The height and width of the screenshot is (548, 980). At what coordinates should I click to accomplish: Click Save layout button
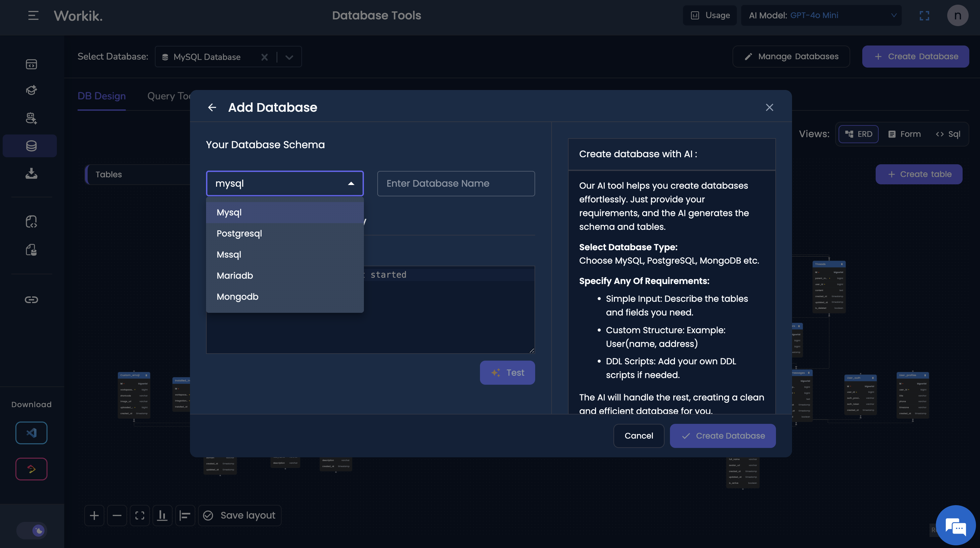click(x=240, y=516)
